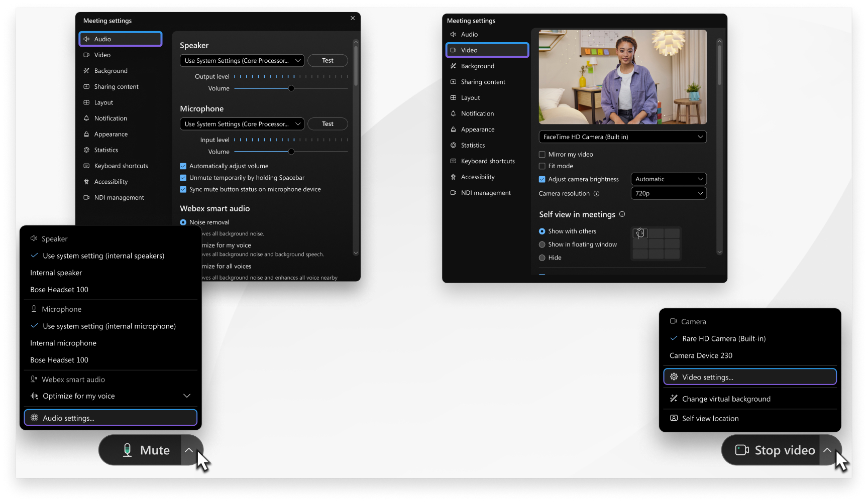Select Noise removal radio button
The height and width of the screenshot is (502, 868).
tap(183, 222)
